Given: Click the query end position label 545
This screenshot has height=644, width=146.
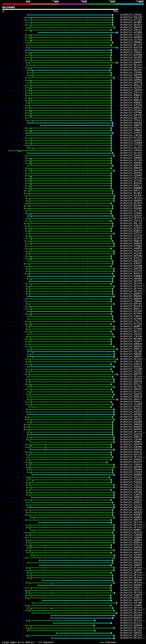Looking at the screenshot, I should [x=115, y=11].
